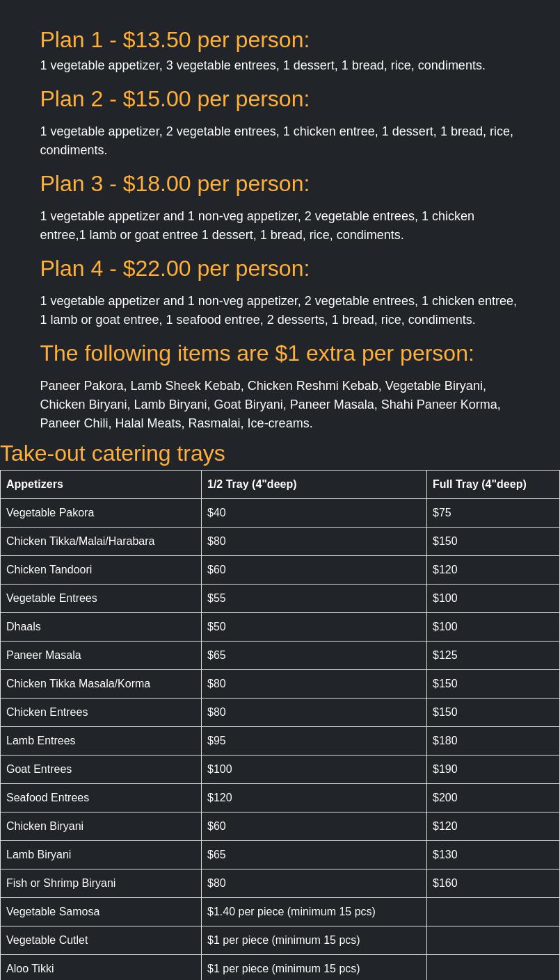This screenshot has height=980, width=560.
Task: Click the Full Tray column header
Action: [479, 484]
